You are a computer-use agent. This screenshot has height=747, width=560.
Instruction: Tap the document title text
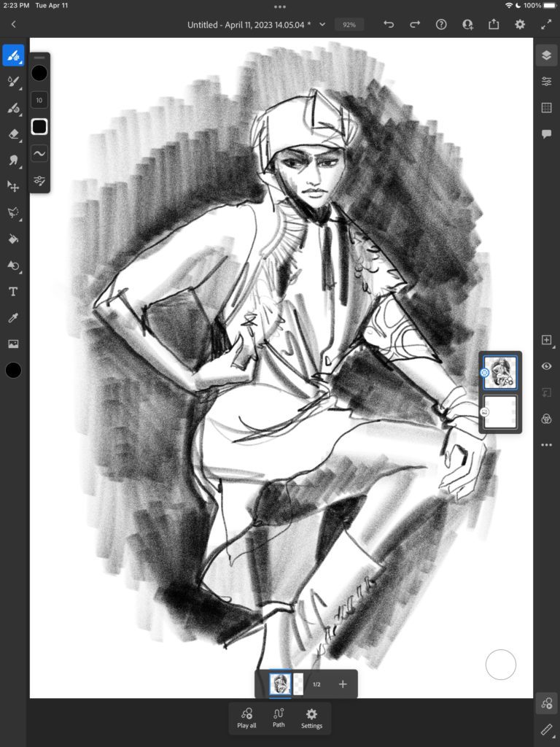[249, 25]
